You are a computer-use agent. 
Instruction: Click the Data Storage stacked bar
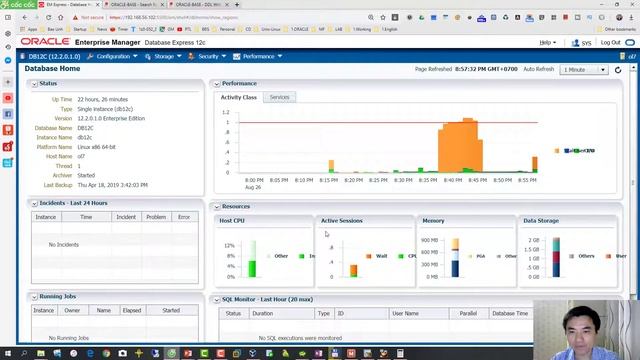(556, 258)
